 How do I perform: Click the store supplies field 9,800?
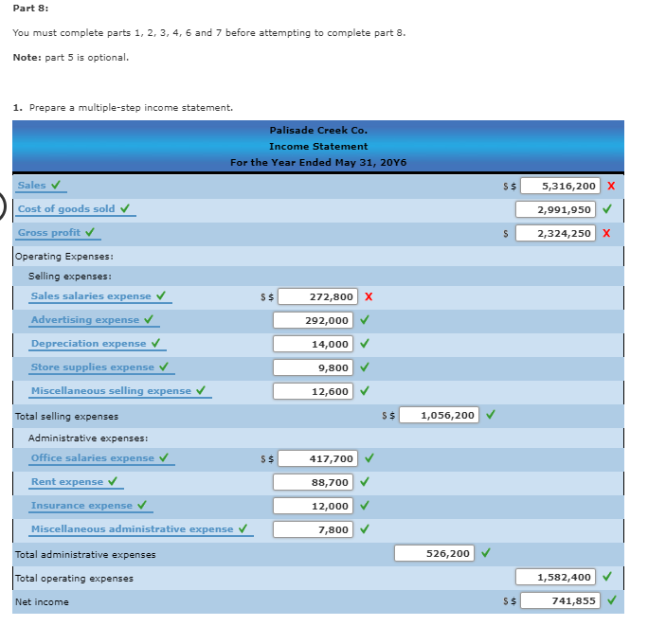pos(313,368)
